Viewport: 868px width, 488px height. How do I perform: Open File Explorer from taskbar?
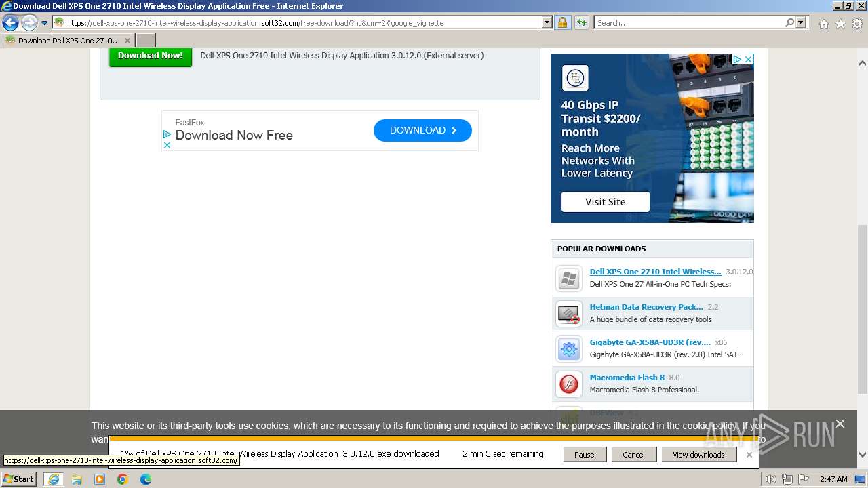click(77, 479)
